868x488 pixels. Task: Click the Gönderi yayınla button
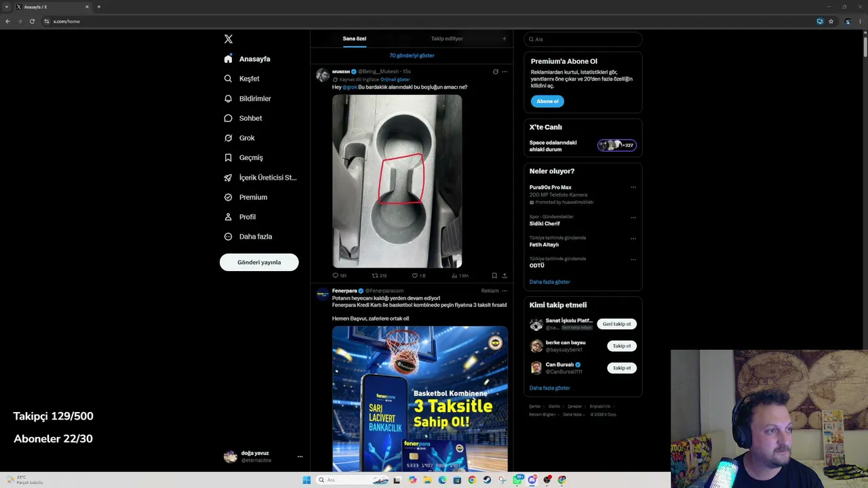pos(259,262)
